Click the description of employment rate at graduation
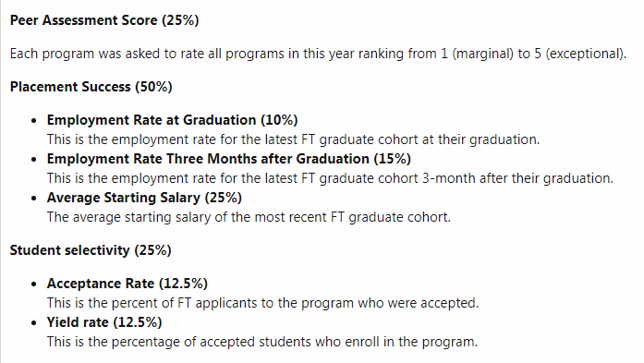 (293, 139)
